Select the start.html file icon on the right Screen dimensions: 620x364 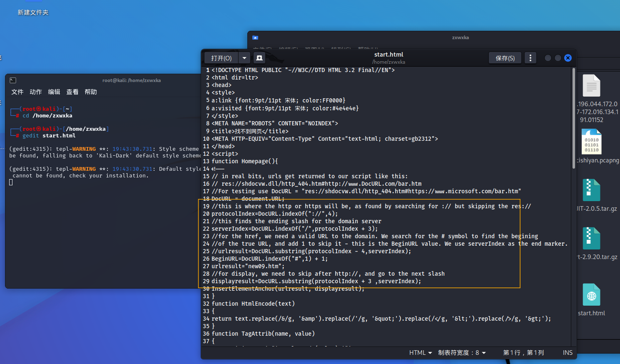coord(591,295)
